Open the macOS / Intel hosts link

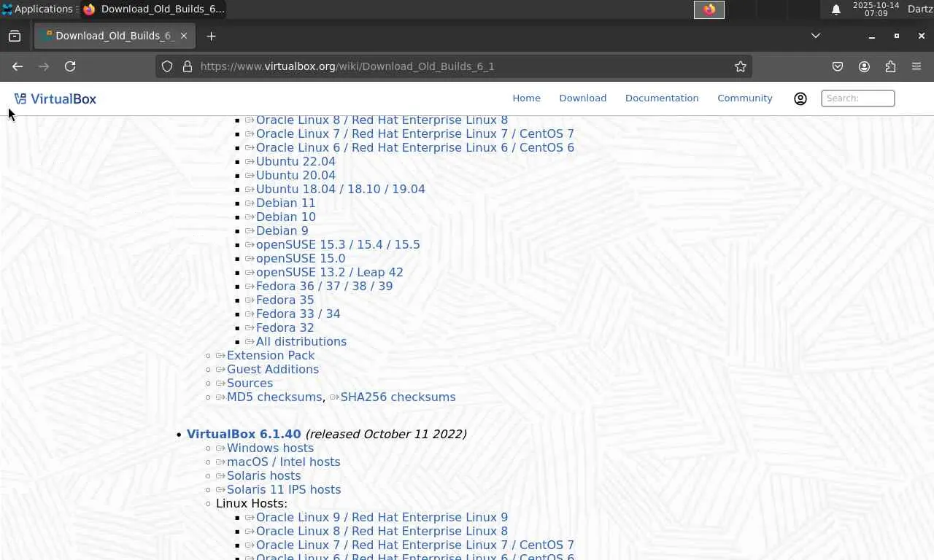(x=283, y=462)
